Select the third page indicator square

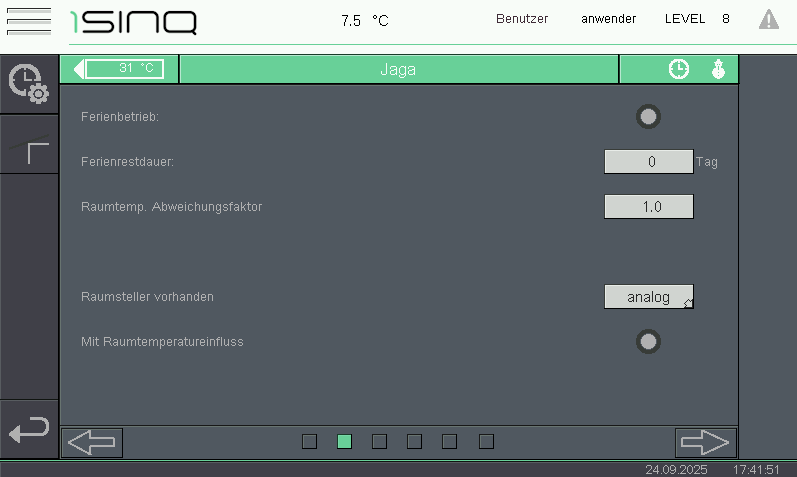point(379,441)
